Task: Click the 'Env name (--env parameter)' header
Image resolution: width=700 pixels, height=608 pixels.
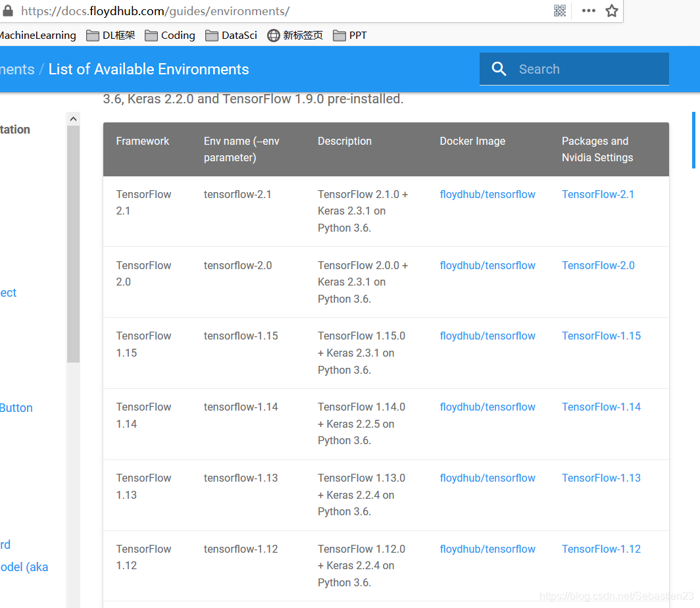Action: 241,149
